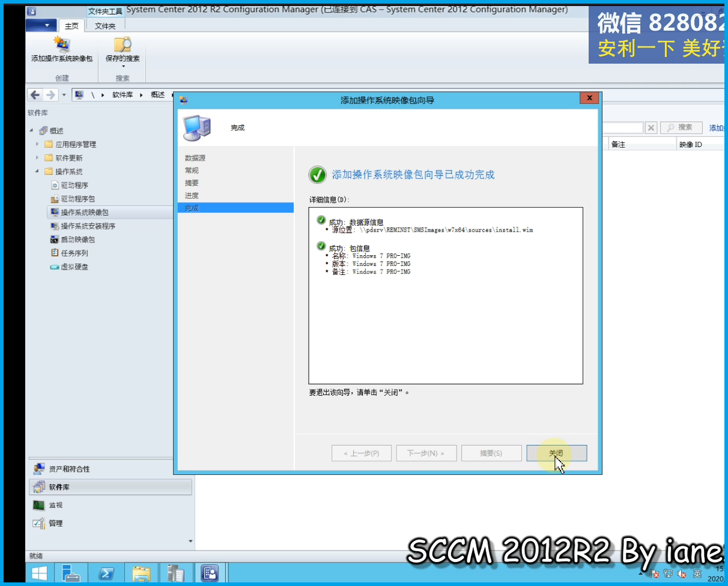Expand the 软件更新 tree node
The width and height of the screenshot is (728, 586).
point(37,158)
